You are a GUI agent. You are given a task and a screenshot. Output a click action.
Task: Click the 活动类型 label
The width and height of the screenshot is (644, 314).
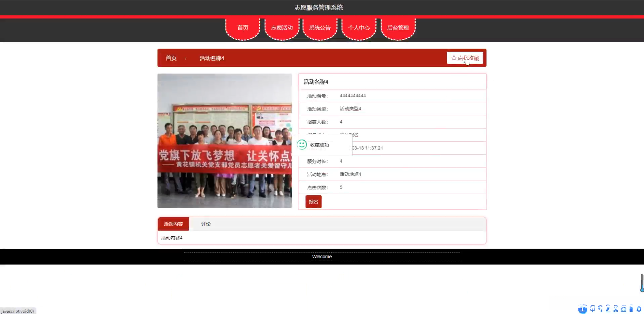pyautogui.click(x=317, y=109)
